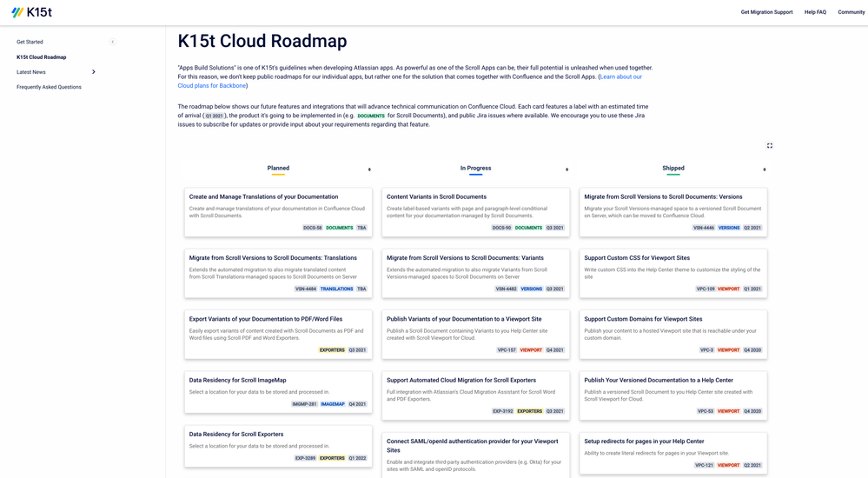Open the VPC-3 issue link

707,350
